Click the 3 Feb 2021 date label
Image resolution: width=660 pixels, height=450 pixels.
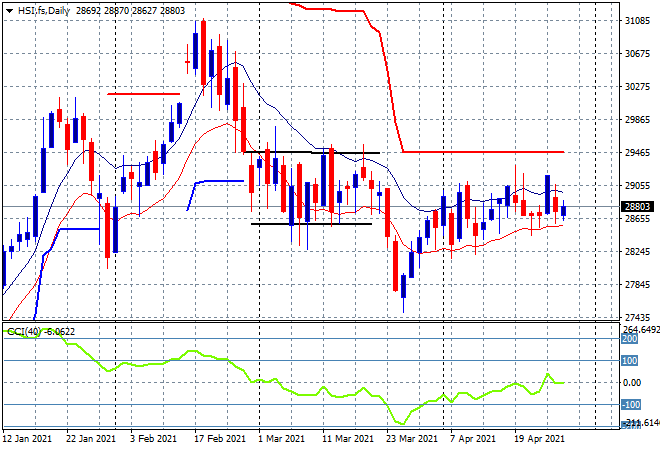pyautogui.click(x=153, y=439)
